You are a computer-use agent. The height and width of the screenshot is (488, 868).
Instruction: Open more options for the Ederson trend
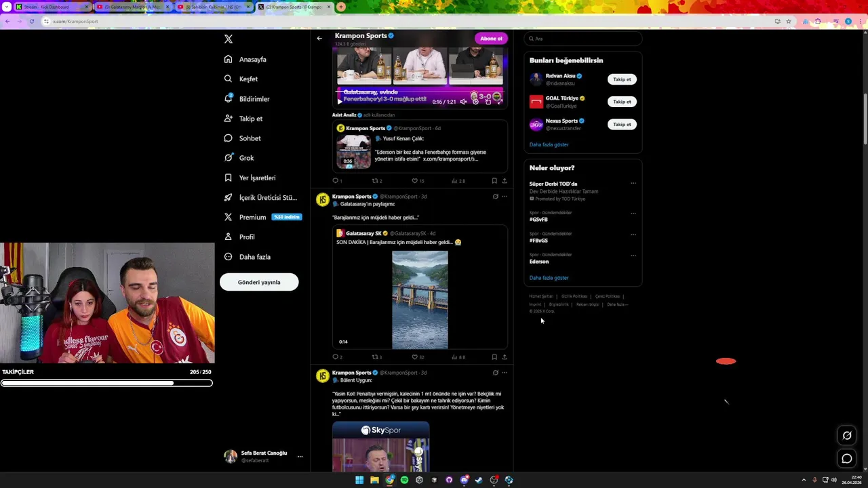coord(633,256)
